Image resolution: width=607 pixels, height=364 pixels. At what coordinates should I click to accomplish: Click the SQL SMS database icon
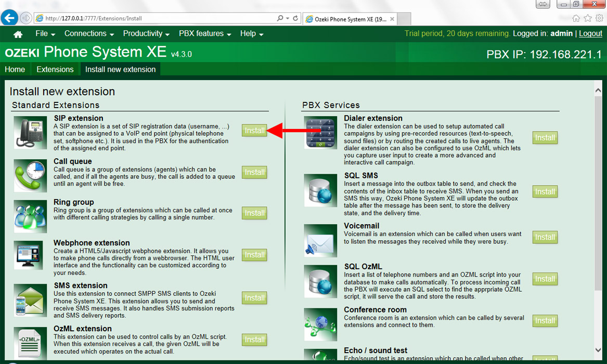(320, 190)
